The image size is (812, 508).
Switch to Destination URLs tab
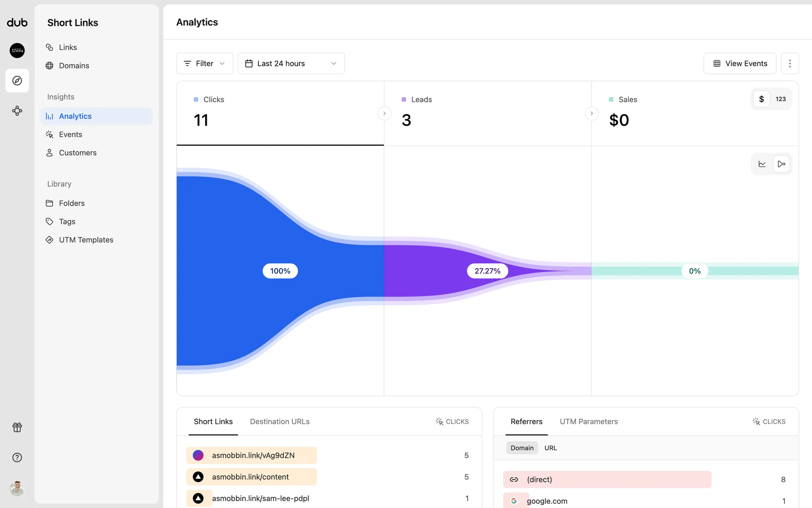coord(280,422)
